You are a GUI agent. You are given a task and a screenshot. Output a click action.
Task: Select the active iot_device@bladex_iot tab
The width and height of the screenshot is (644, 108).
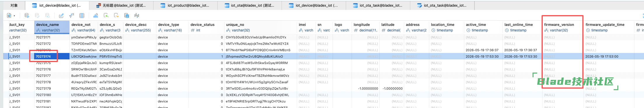[57, 6]
